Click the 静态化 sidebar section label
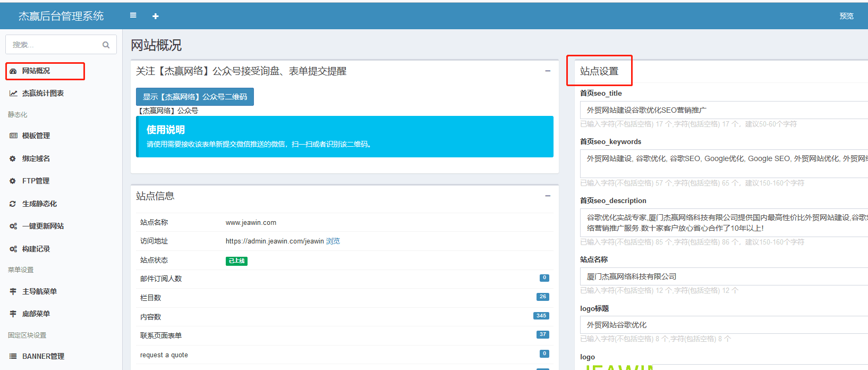Image resolution: width=868 pixels, height=370 pixels. (x=18, y=115)
